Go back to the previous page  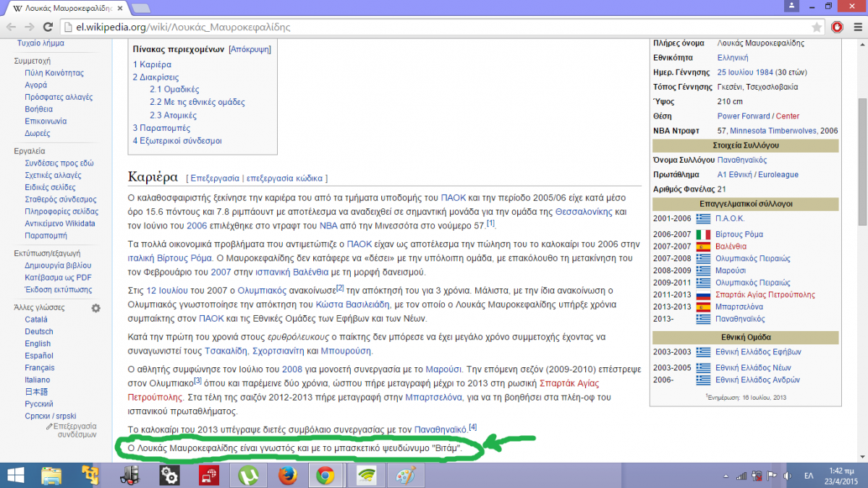[x=10, y=27]
